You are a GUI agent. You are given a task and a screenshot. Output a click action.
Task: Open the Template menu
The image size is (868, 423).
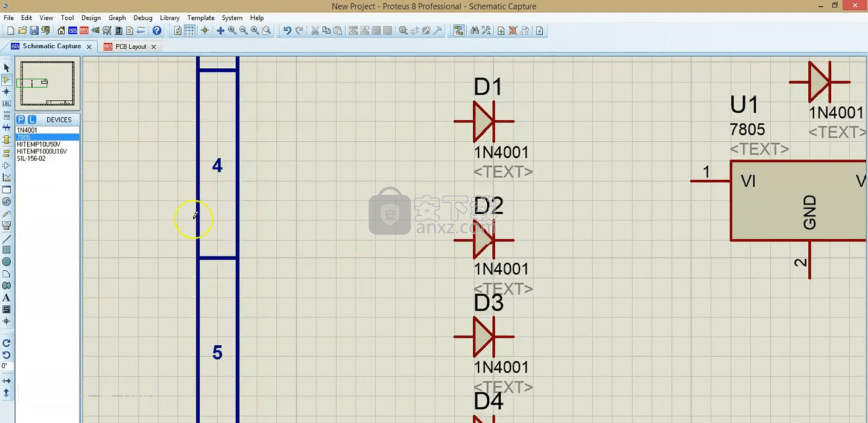click(201, 18)
